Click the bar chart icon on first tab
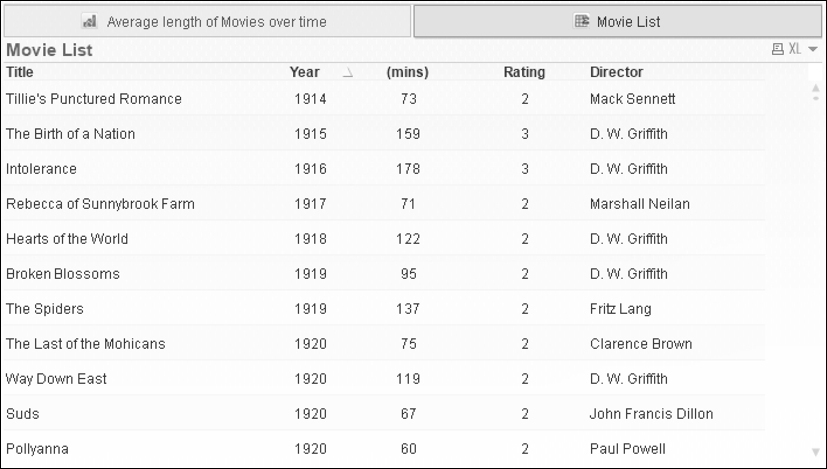827x469 pixels. pos(90,22)
